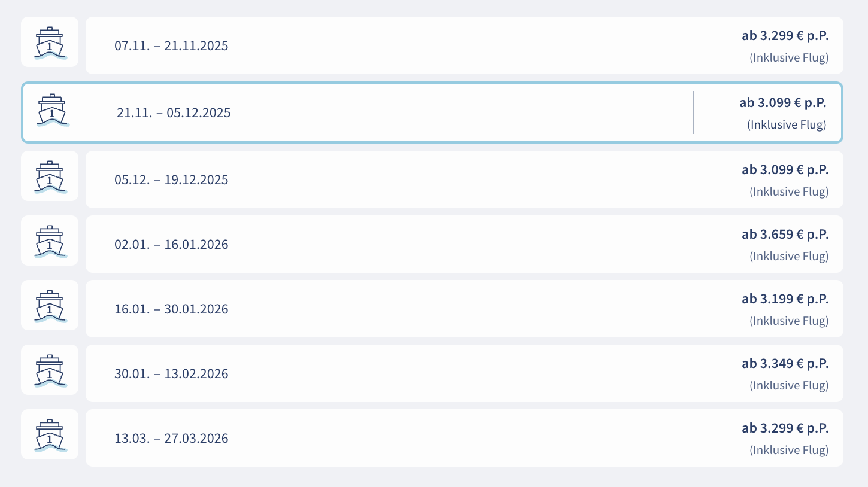This screenshot has width=868, height=487.
Task: Select the 07.11. – 21.11.2025 date range
Action: click(x=171, y=46)
